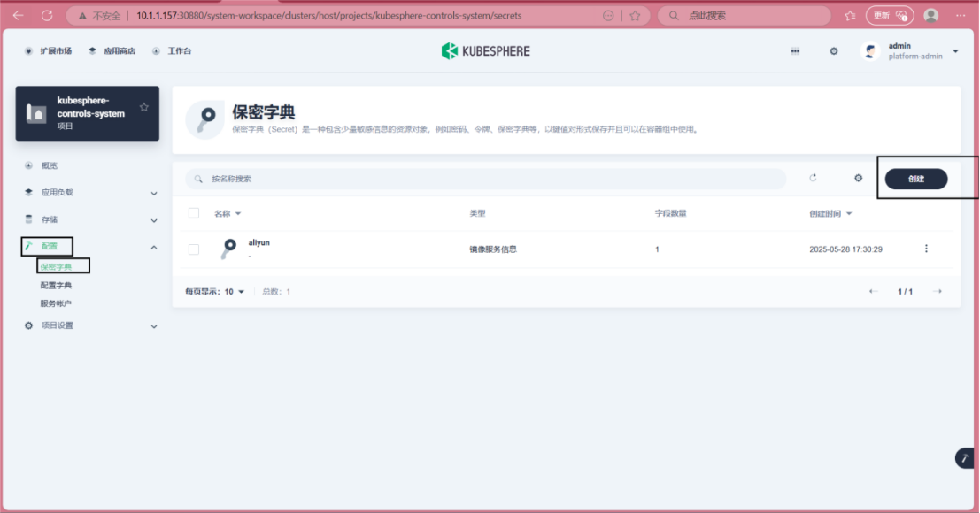Click the 创建 button
This screenshot has width=980, height=513.
click(916, 179)
